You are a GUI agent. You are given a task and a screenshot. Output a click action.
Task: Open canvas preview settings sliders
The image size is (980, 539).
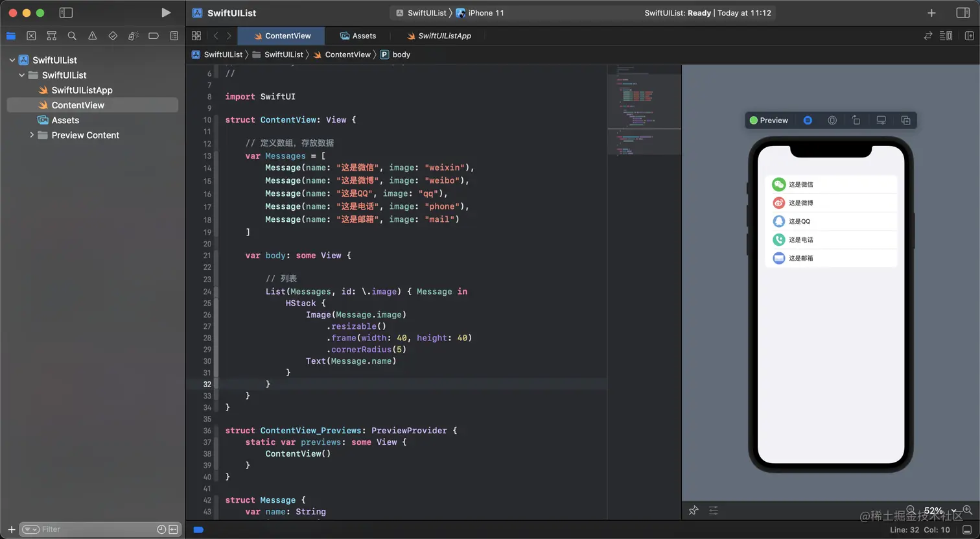pyautogui.click(x=714, y=510)
